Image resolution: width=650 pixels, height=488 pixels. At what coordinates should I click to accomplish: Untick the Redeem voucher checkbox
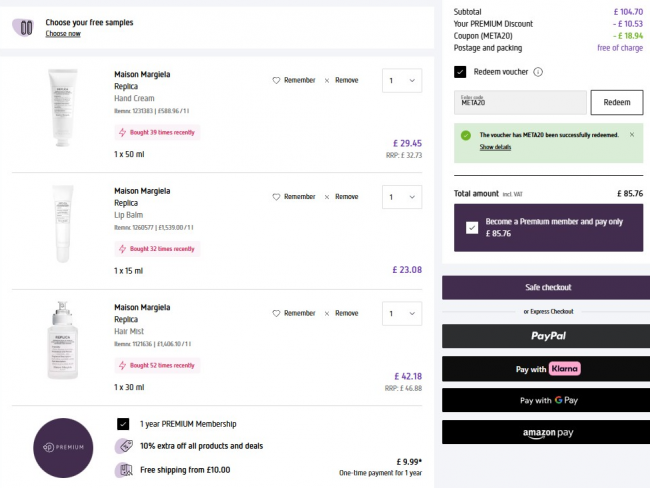point(460,72)
